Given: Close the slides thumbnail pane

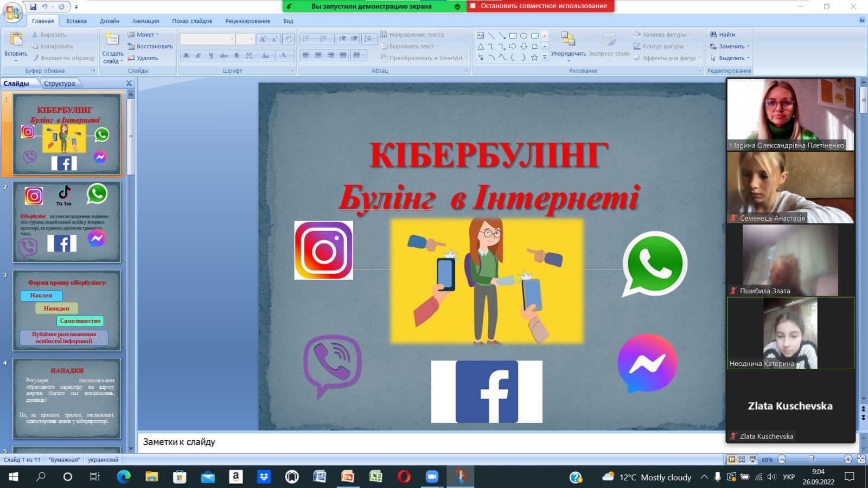Looking at the screenshot, I should pyautogui.click(x=129, y=84).
